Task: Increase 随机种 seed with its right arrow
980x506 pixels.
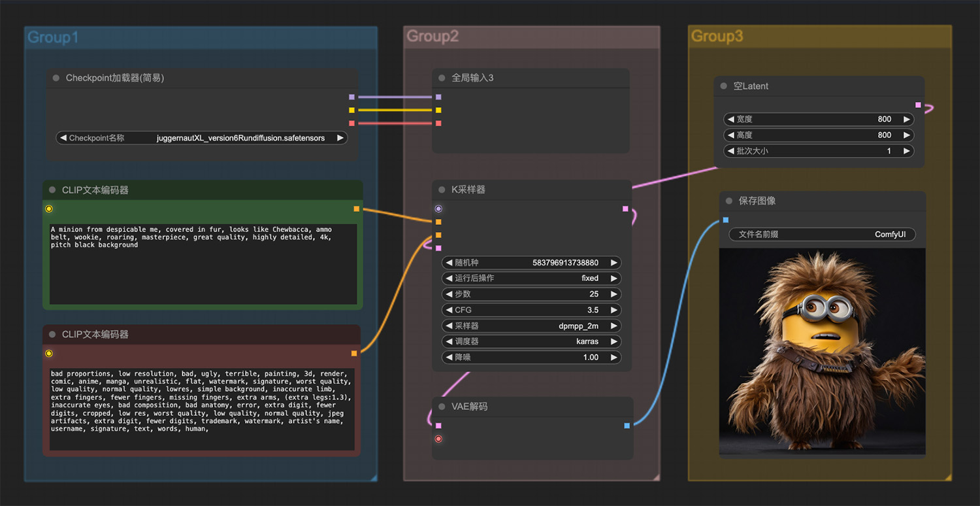Action: 614,263
